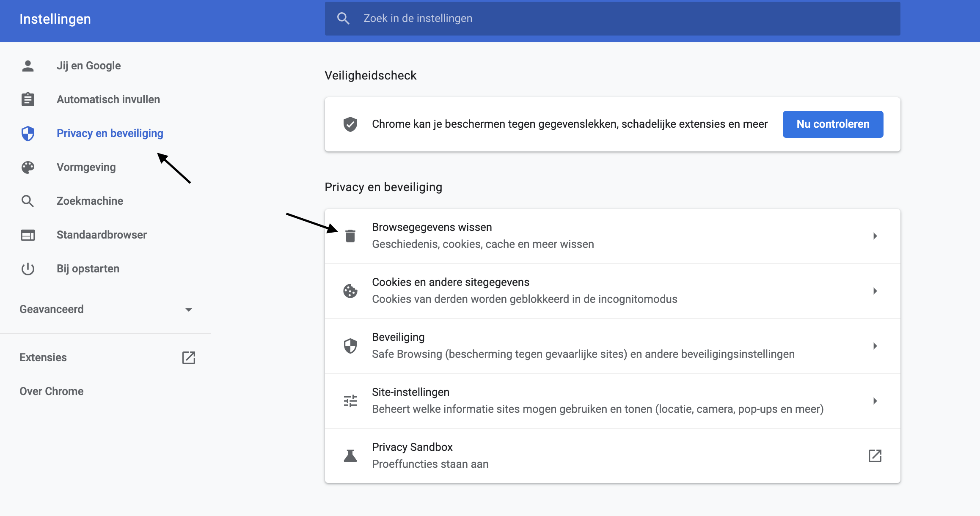Click the Instellingen title in the header
This screenshot has height=516, width=980.
[x=55, y=19]
